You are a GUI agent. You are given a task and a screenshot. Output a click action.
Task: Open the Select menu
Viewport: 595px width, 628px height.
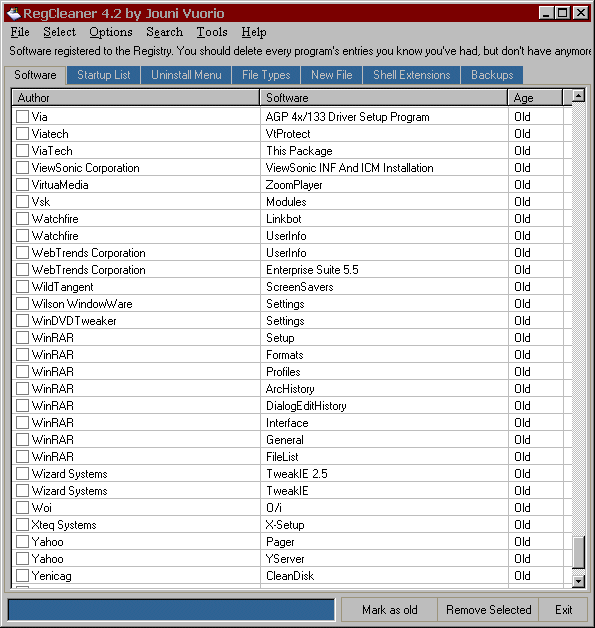click(x=59, y=32)
